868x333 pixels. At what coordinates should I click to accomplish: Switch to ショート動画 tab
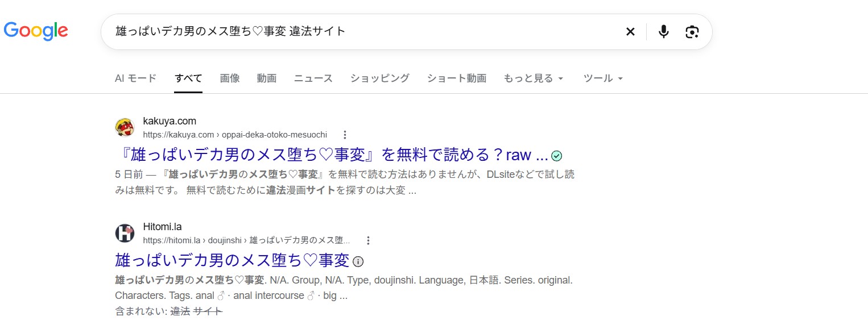[456, 78]
